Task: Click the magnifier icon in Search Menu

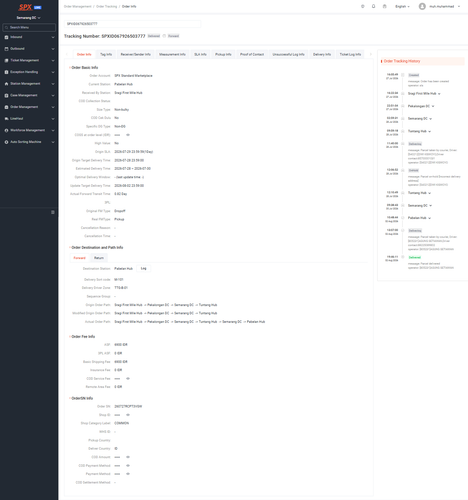Action: pos(7,27)
